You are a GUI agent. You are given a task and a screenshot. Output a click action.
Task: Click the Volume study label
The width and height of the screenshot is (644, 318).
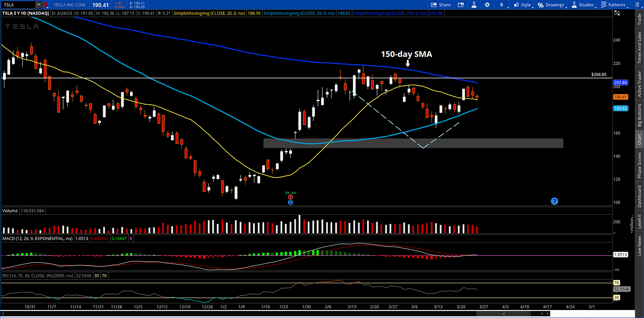click(10, 211)
